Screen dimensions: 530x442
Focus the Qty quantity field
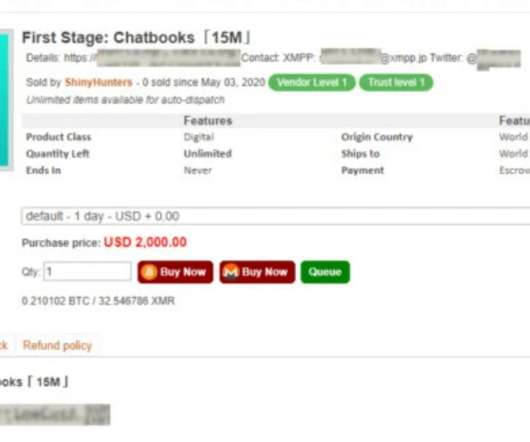point(88,271)
